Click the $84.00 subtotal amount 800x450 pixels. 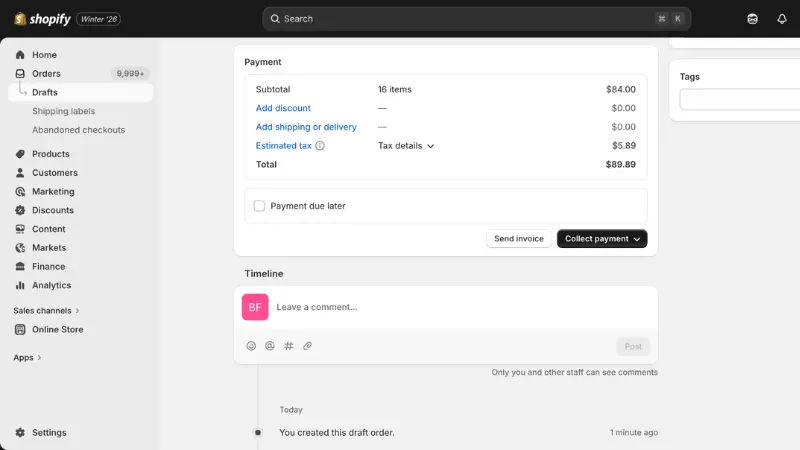pyautogui.click(x=621, y=89)
